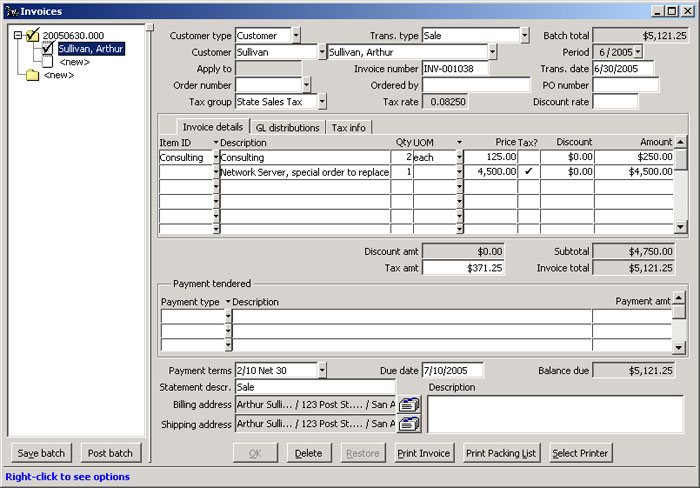Click the Due date field
This screenshot has width=700, height=488.
click(452, 370)
